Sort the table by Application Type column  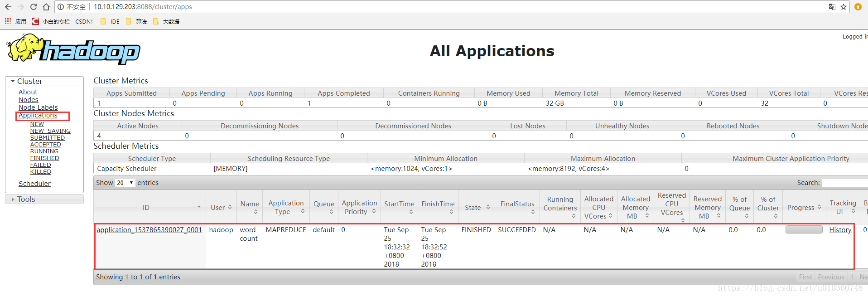(286, 207)
